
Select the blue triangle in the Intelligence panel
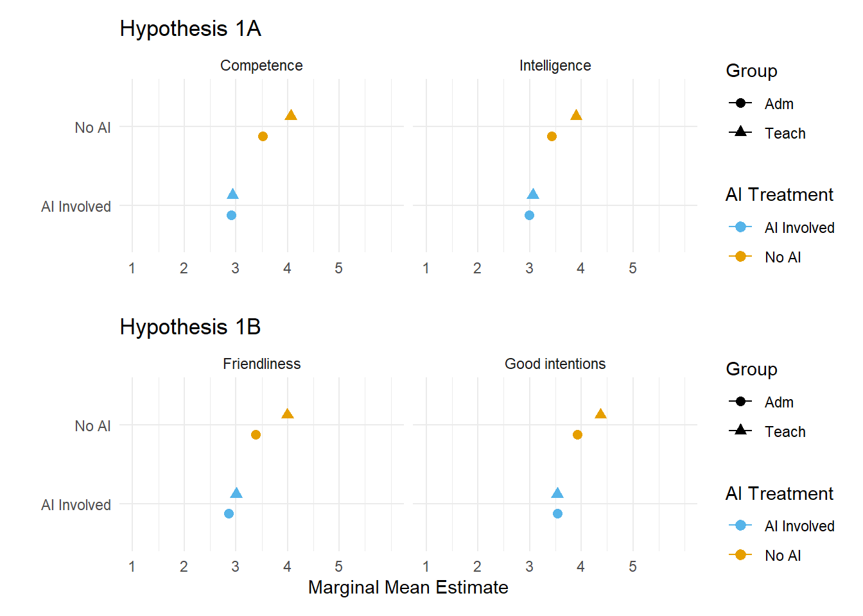click(533, 194)
